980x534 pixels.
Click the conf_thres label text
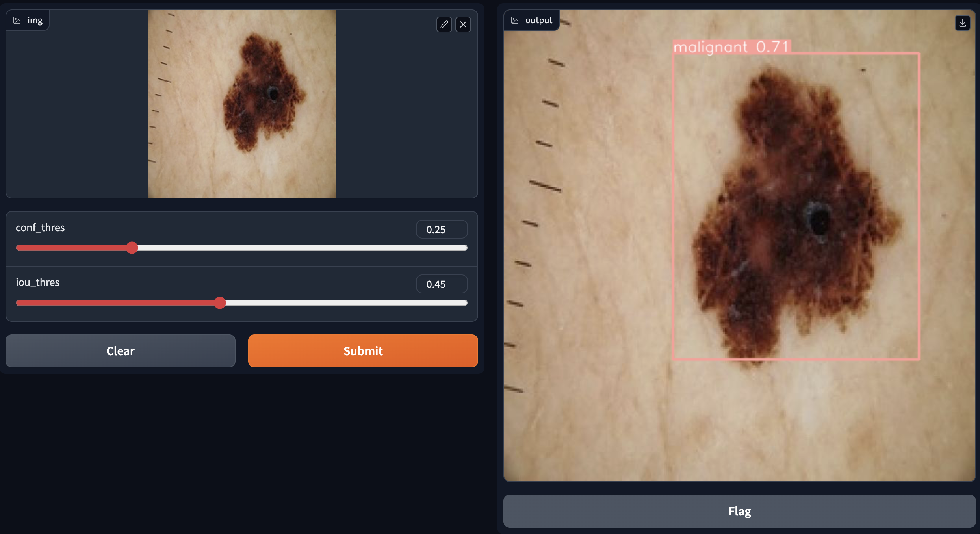tap(40, 228)
